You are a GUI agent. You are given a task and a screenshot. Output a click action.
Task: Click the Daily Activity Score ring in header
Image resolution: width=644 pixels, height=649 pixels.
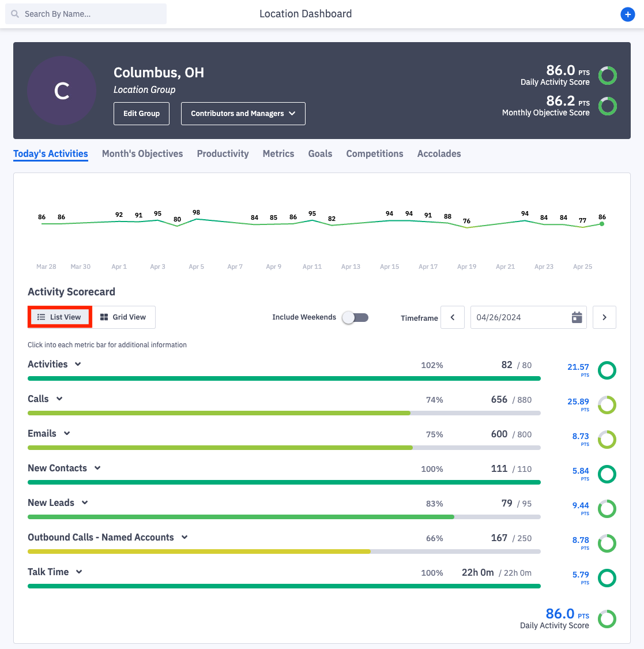click(x=607, y=76)
